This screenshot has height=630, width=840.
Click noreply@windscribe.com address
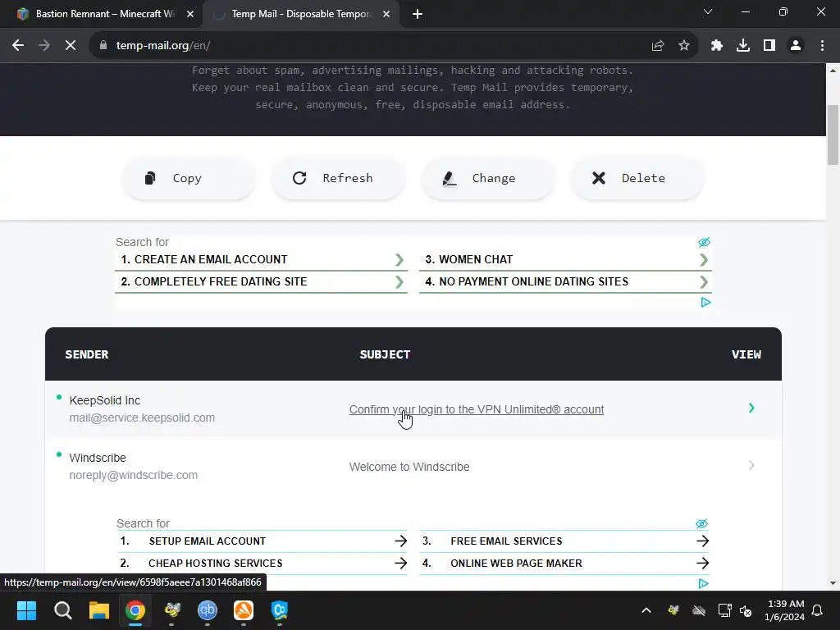click(x=134, y=475)
